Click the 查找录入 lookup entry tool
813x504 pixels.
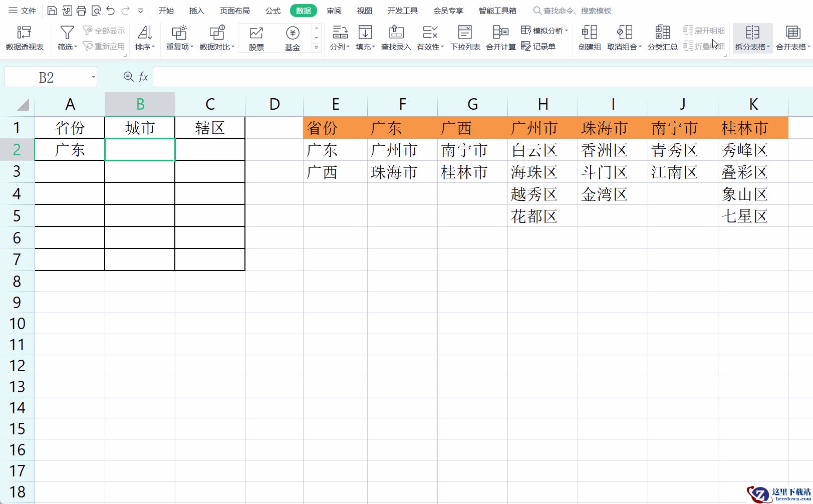(396, 38)
